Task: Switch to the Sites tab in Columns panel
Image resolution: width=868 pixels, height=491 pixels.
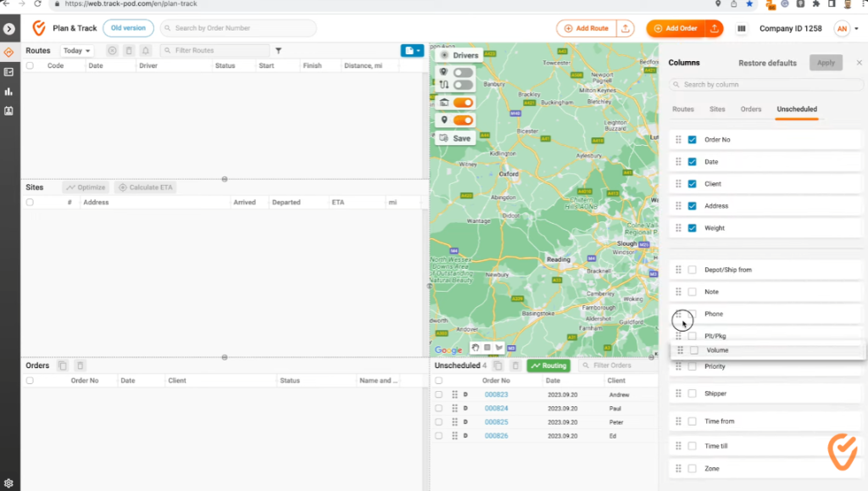Action: (x=716, y=109)
